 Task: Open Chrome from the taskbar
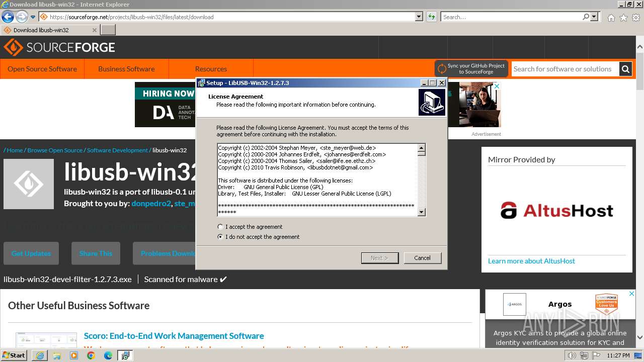point(91,355)
